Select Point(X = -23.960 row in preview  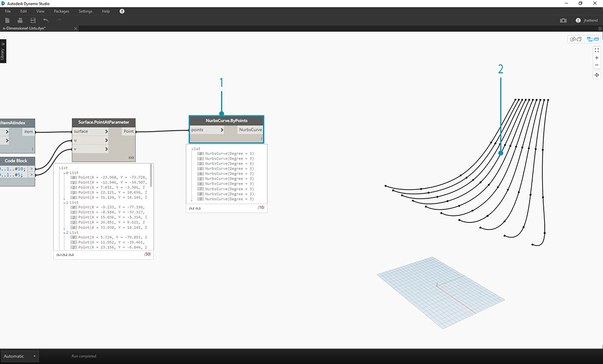pyautogui.click(x=109, y=178)
